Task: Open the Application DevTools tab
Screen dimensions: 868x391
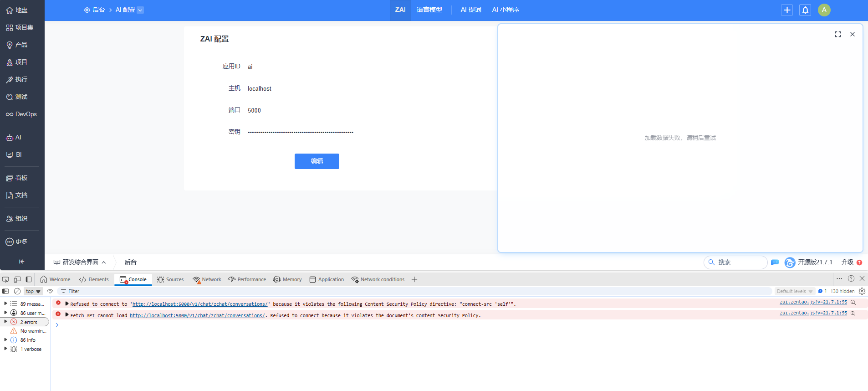Action: (327, 279)
